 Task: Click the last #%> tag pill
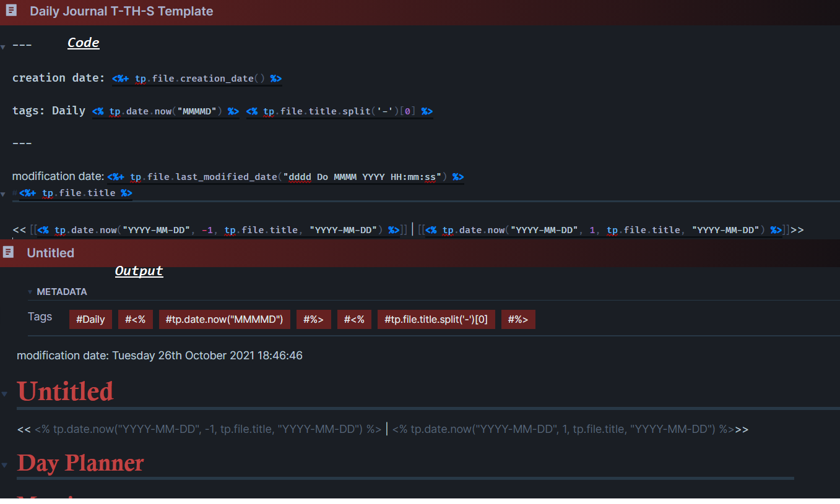pos(518,319)
